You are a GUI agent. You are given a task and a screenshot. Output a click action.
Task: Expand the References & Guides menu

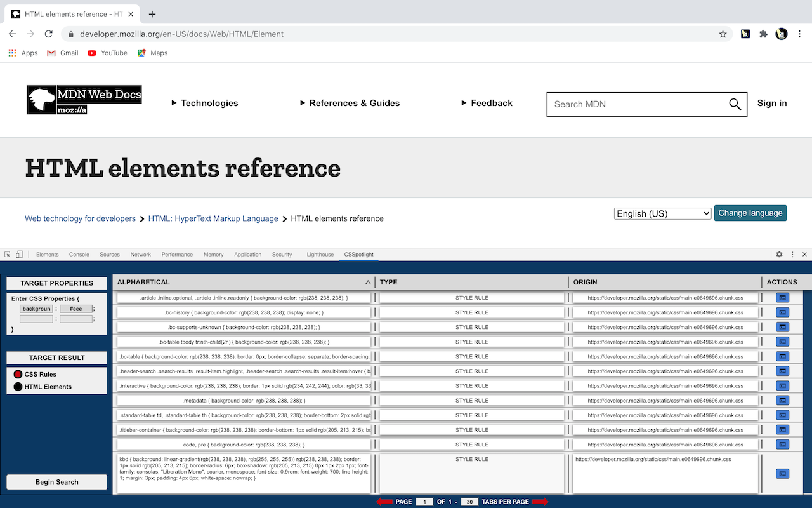[x=350, y=103]
